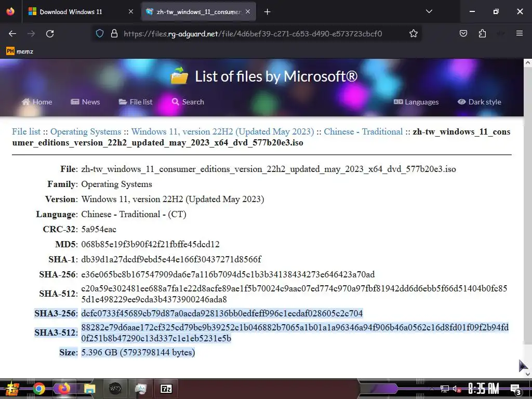
Task: Bookmark this page with star icon
Action: [x=413, y=34]
